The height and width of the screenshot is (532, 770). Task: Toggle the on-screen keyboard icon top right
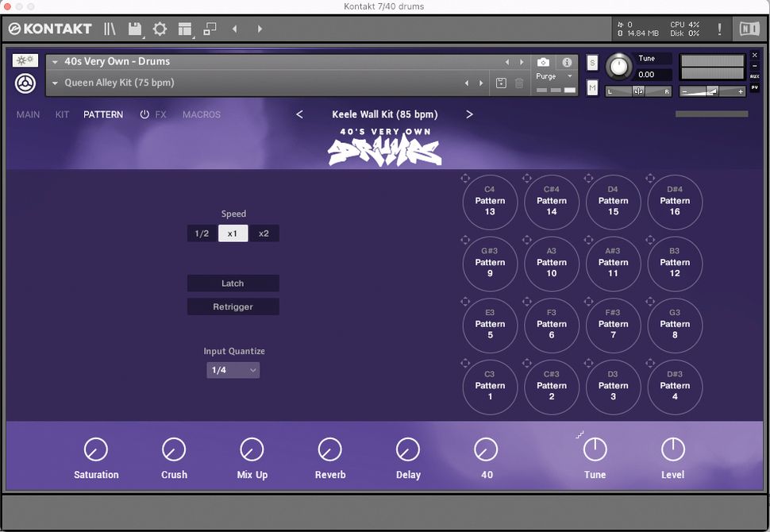(749, 29)
